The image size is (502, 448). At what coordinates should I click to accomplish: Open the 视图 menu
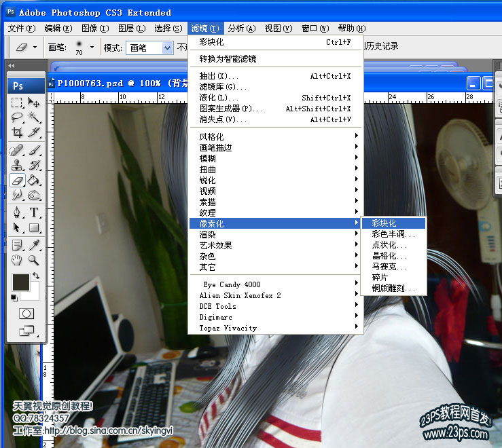click(279, 29)
